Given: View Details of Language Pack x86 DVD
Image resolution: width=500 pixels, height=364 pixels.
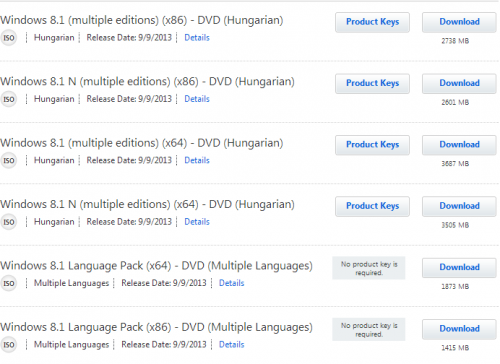Looking at the screenshot, I should pos(232,344).
